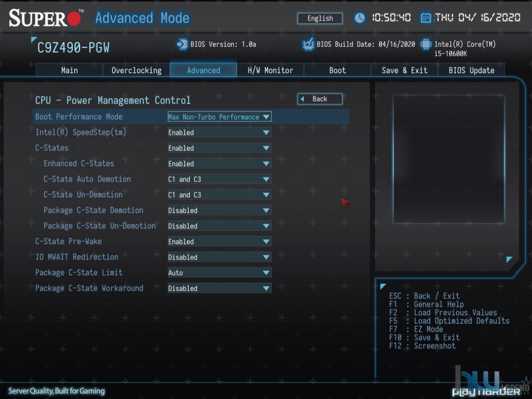Select the C-States setting label
The height and width of the screenshot is (399, 532).
click(x=52, y=148)
